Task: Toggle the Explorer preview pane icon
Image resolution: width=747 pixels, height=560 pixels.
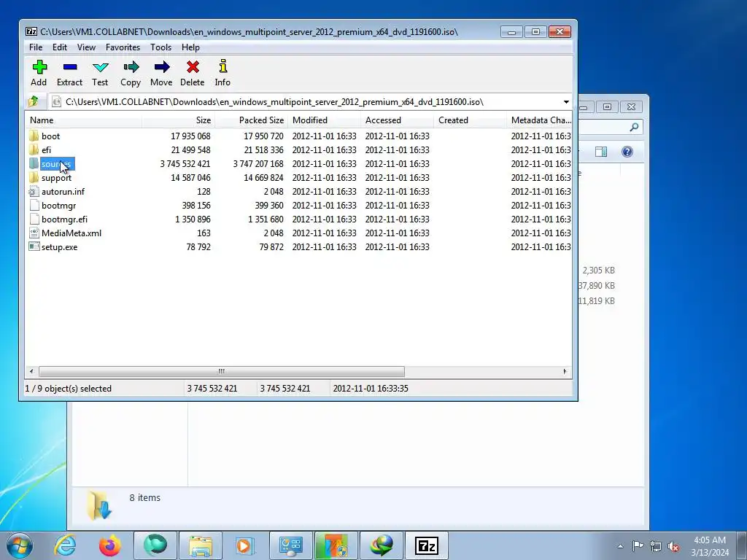Action: [x=601, y=152]
